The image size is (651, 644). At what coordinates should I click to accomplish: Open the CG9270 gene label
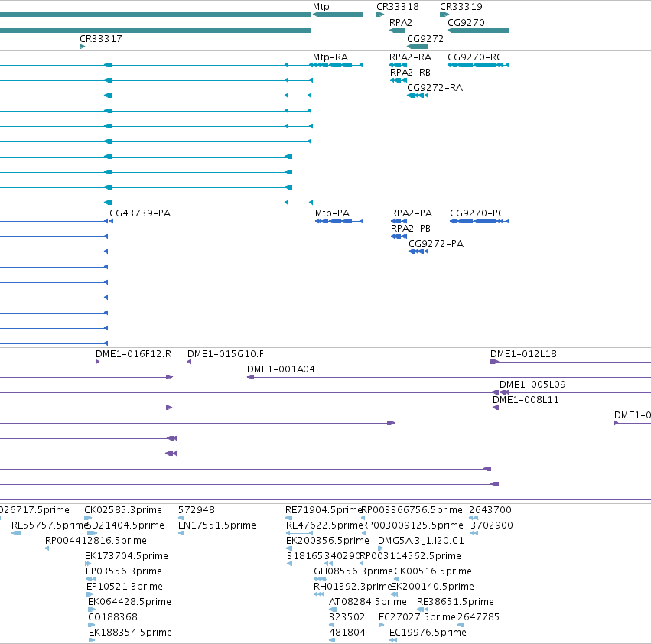click(x=466, y=22)
